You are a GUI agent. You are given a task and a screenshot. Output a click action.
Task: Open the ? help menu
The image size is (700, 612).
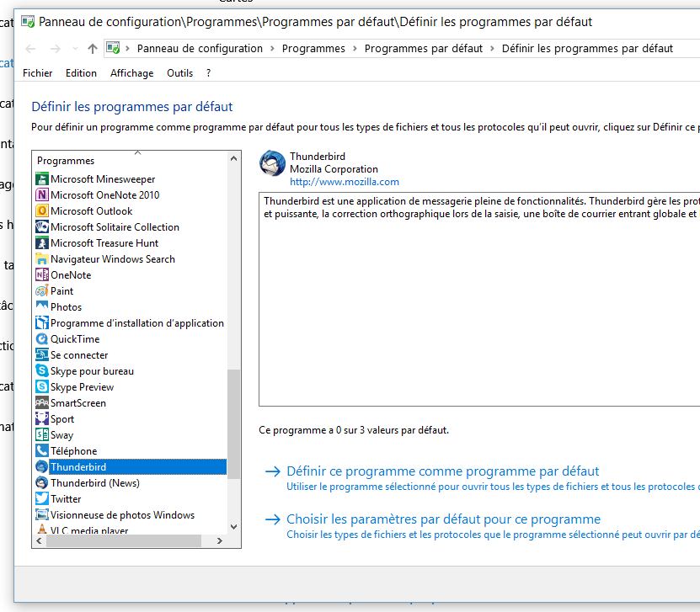(x=208, y=73)
